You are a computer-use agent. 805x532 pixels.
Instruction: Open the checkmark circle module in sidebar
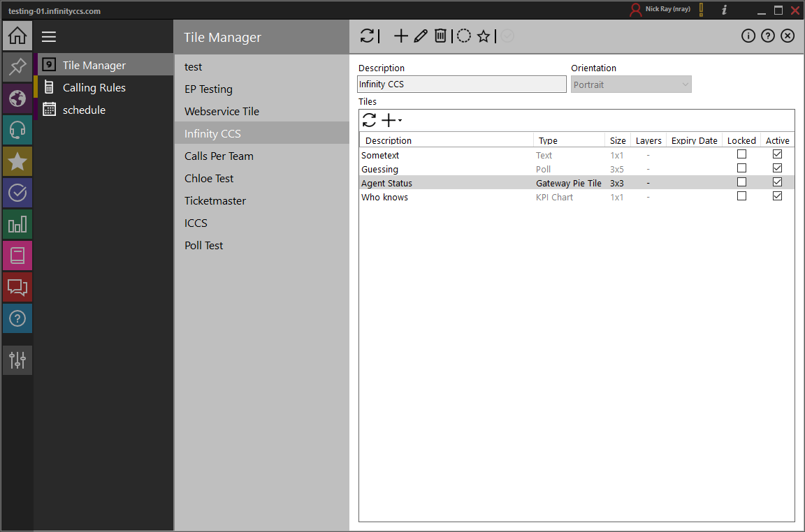(x=17, y=193)
